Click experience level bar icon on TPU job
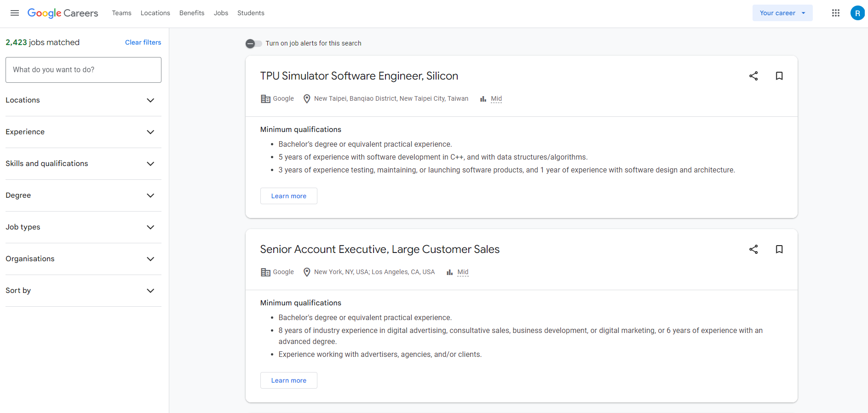868x413 pixels. (483, 99)
